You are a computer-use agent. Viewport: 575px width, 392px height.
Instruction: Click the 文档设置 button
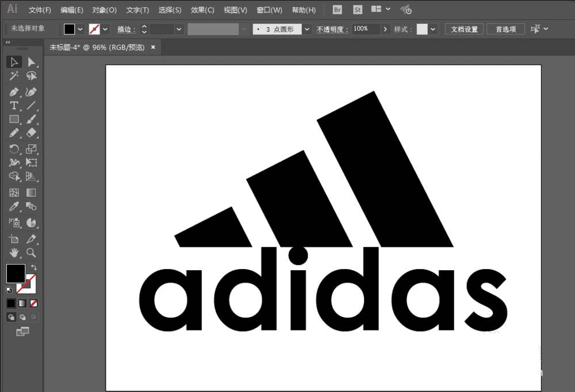point(464,29)
